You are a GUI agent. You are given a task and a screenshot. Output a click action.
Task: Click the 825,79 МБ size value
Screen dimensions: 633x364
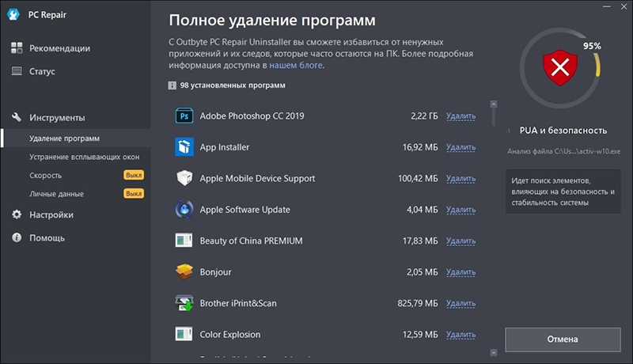(x=418, y=303)
